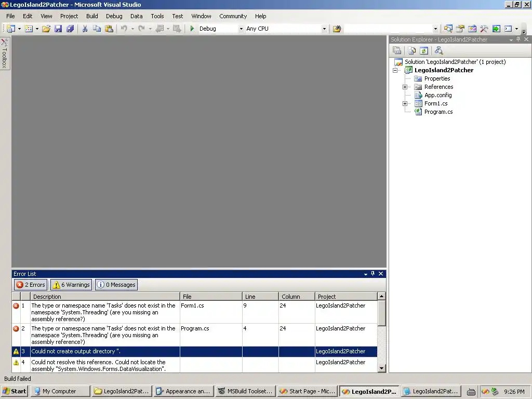Select error 1 in Form1.cs row
The image size is (532, 399).
pyautogui.click(x=194, y=312)
